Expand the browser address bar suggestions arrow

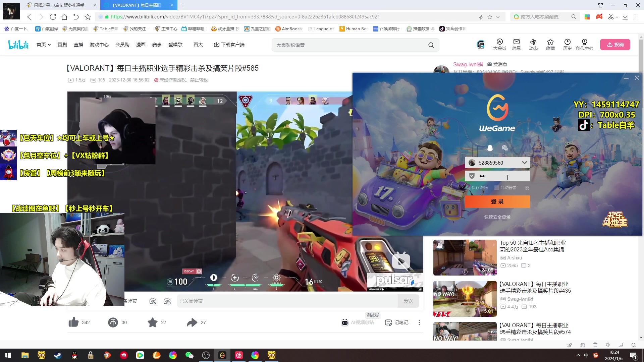coord(497,16)
